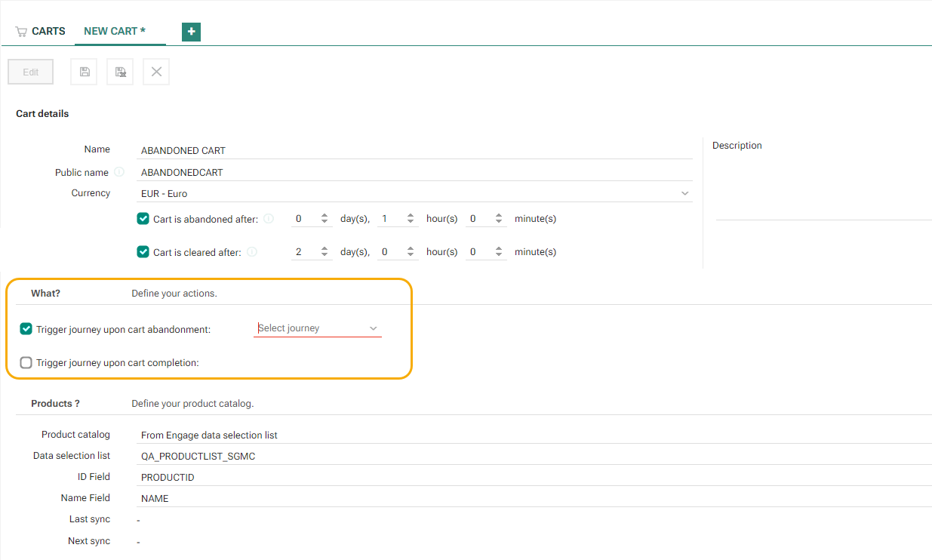
Task: Click the save icon in toolbar
Action: [85, 72]
